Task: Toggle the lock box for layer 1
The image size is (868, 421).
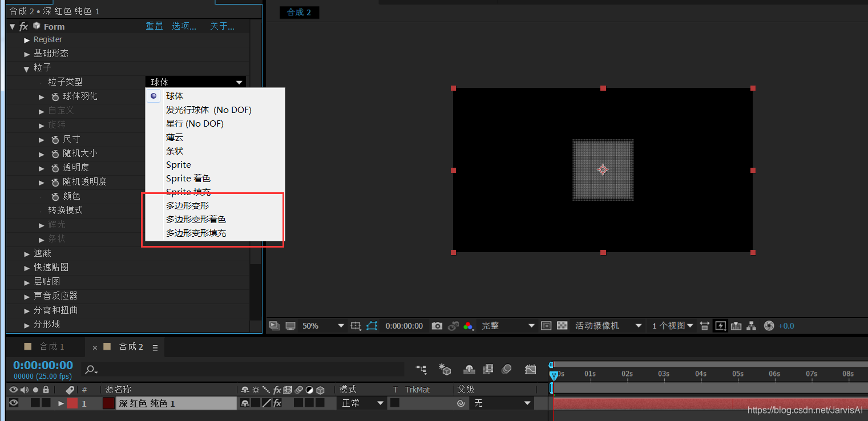Action: [46, 403]
